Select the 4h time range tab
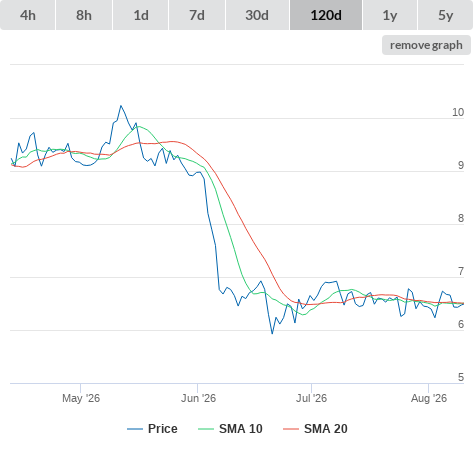474x455 pixels. point(28,15)
